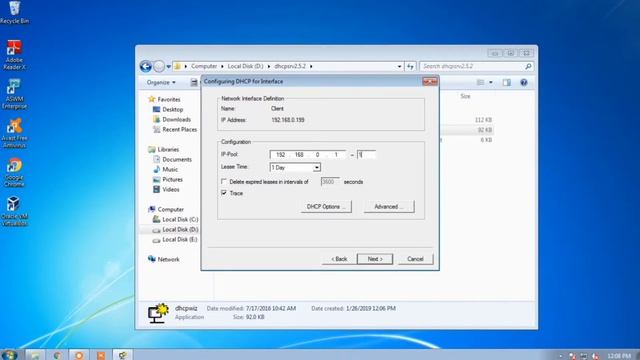Open Google Chrome desktop icon
The image size is (640, 360).
(x=14, y=172)
